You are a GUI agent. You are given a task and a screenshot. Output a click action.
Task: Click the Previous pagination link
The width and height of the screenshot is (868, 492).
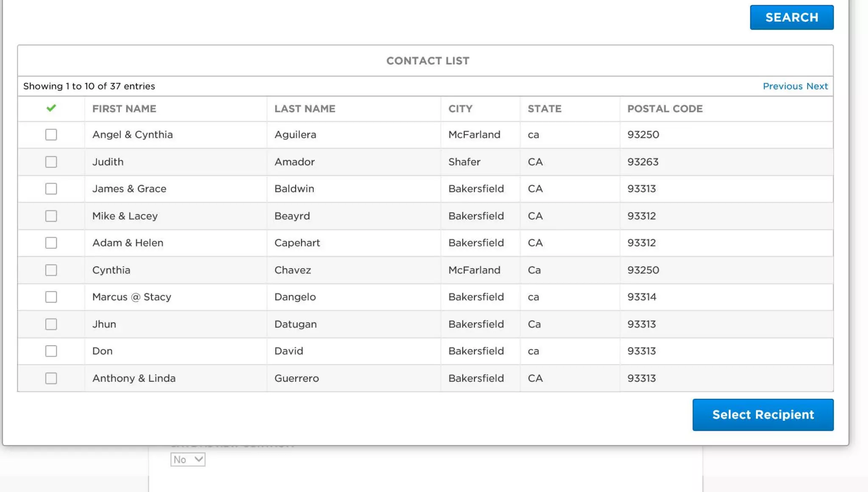782,86
